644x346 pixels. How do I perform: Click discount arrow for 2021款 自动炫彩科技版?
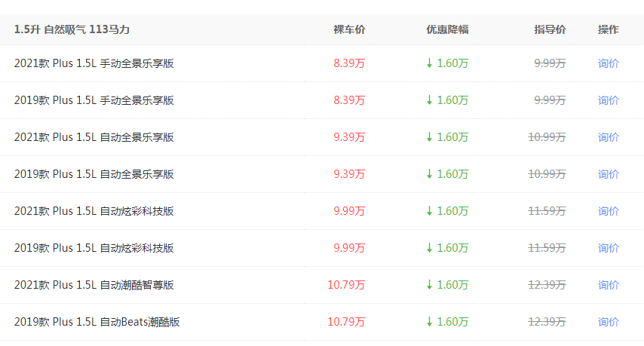pyautogui.click(x=430, y=211)
